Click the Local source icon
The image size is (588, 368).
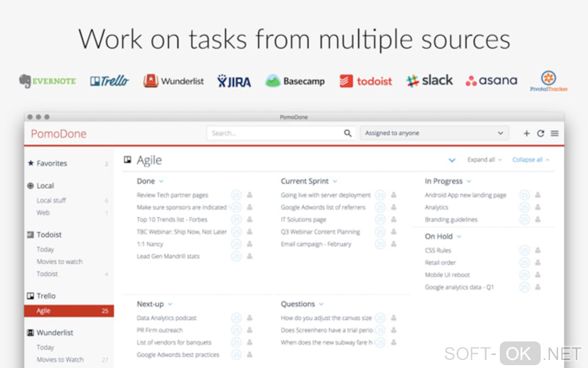[x=31, y=186]
